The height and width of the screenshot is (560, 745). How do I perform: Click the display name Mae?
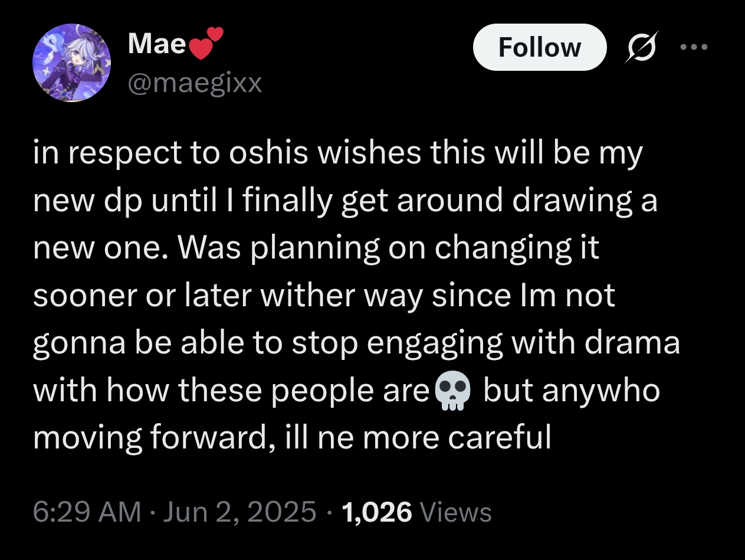[x=157, y=43]
